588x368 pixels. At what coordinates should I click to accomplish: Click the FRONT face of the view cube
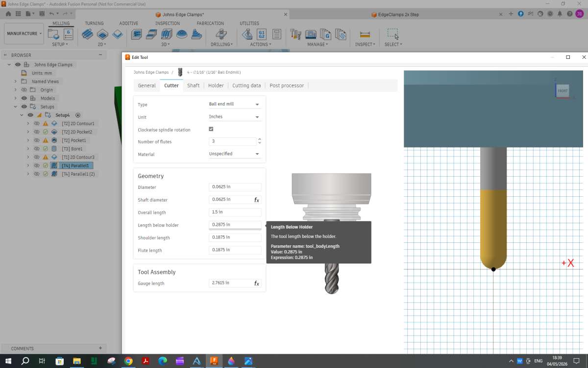(x=563, y=91)
